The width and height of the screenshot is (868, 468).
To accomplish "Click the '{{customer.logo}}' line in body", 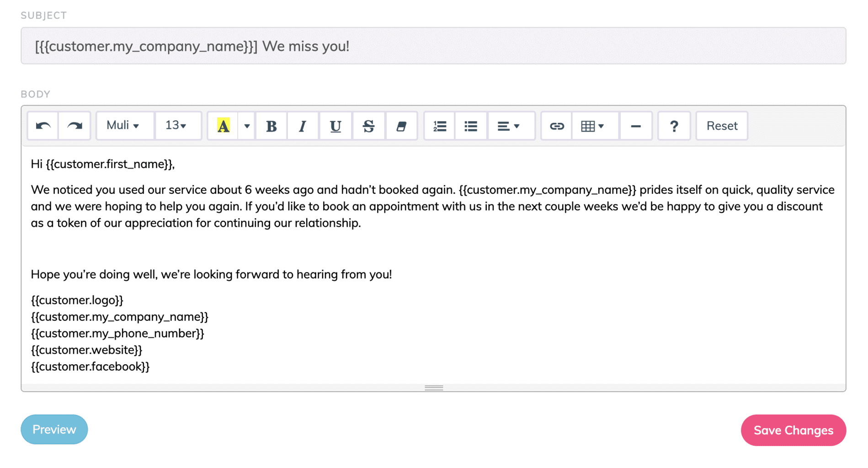I will 77,300.
